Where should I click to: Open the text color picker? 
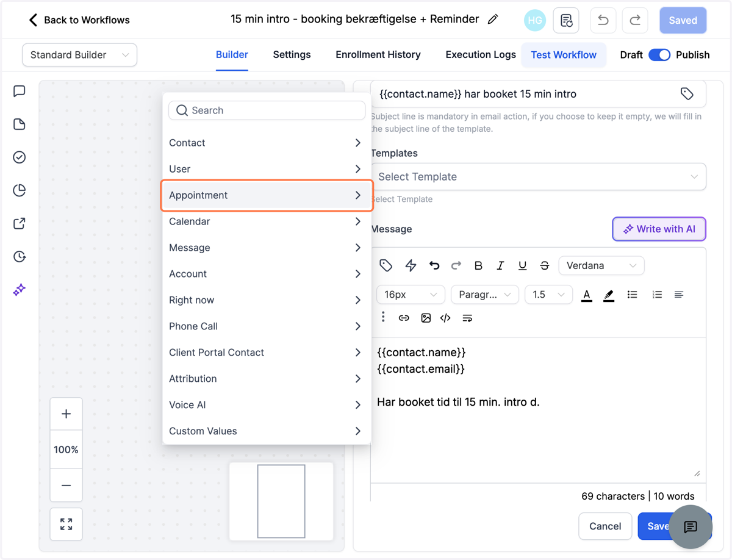coord(587,295)
